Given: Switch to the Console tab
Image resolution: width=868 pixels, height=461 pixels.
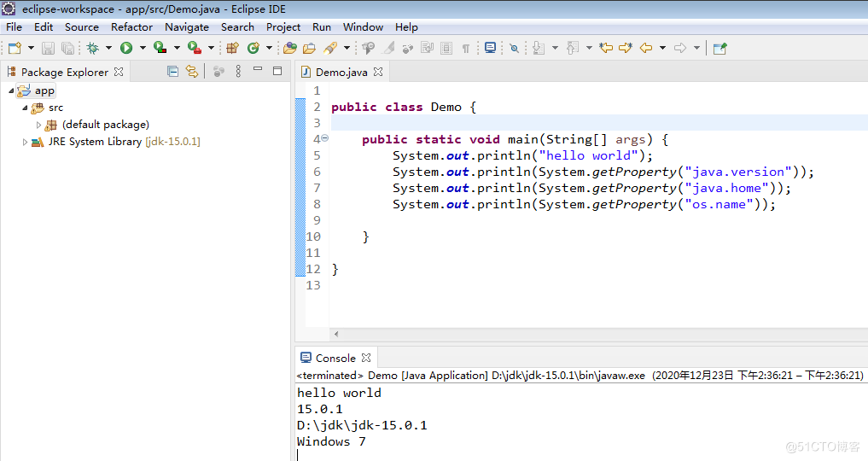Looking at the screenshot, I should click(335, 358).
